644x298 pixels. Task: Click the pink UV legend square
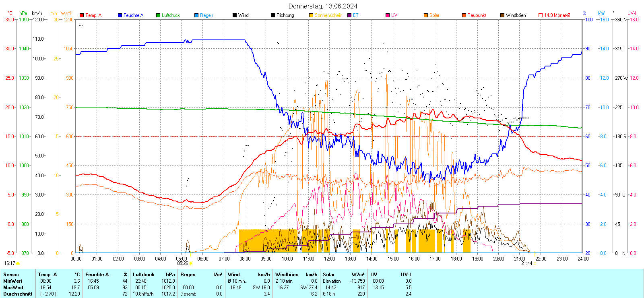click(388, 15)
